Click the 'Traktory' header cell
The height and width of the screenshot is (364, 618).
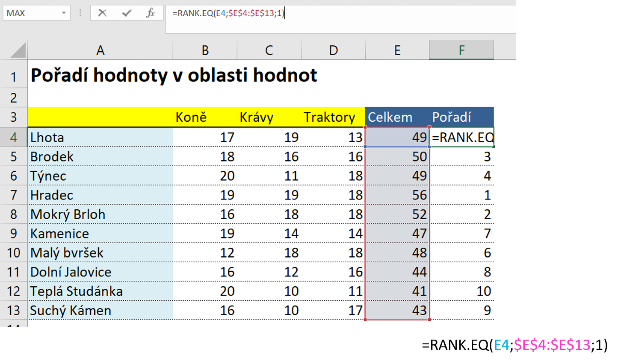click(x=333, y=117)
